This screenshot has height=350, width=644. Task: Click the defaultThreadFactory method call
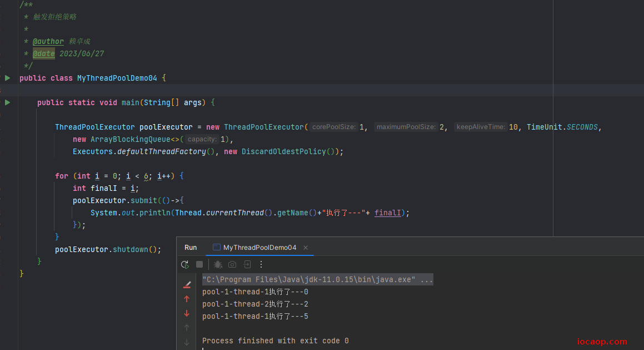click(161, 152)
